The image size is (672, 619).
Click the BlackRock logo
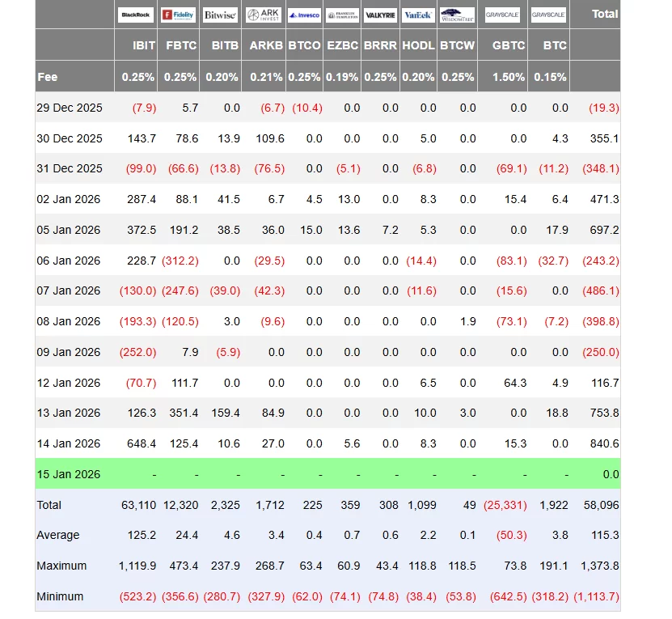tap(136, 15)
